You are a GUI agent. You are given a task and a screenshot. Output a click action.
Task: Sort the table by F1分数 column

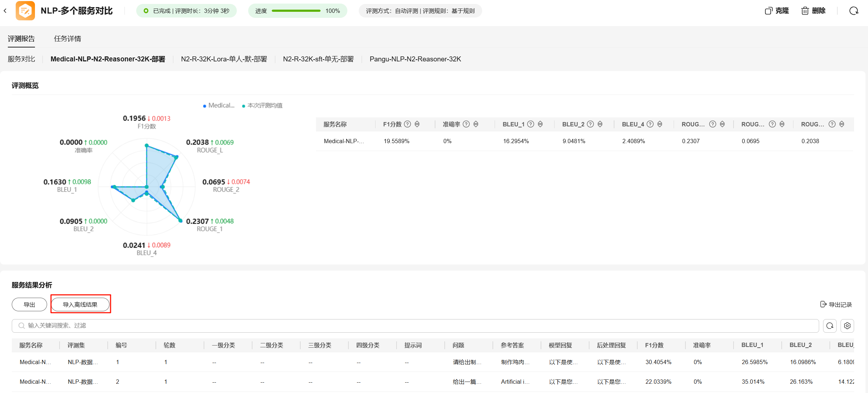click(x=417, y=124)
